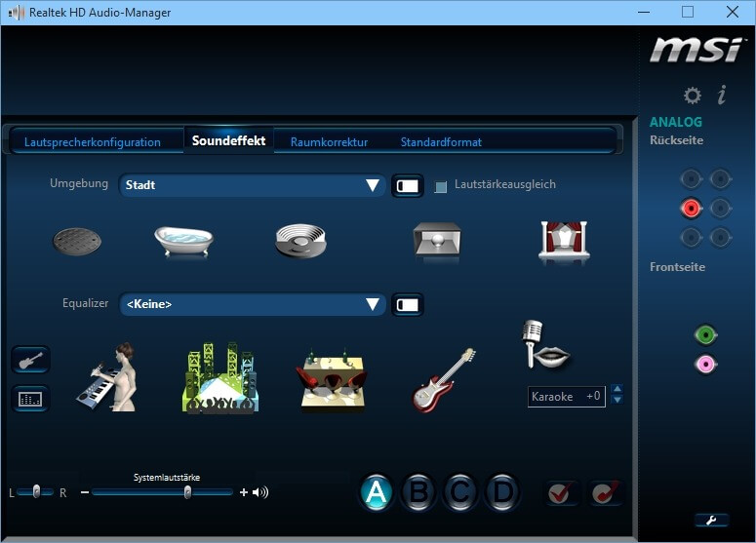Select sound profile D
The image size is (756, 543).
(x=502, y=492)
